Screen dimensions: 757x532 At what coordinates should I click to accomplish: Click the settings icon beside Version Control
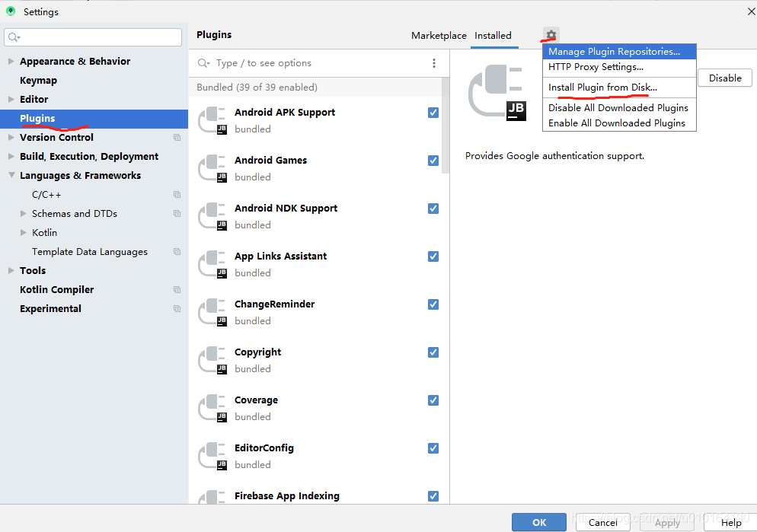click(x=177, y=137)
